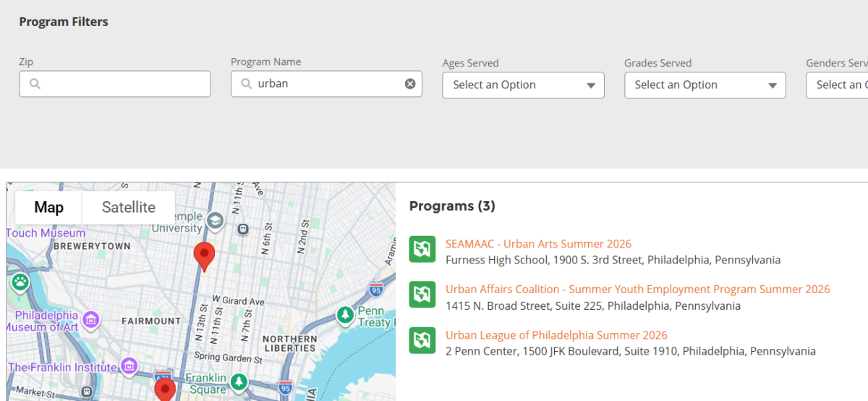Click the green paw marker on map

pos(20,282)
